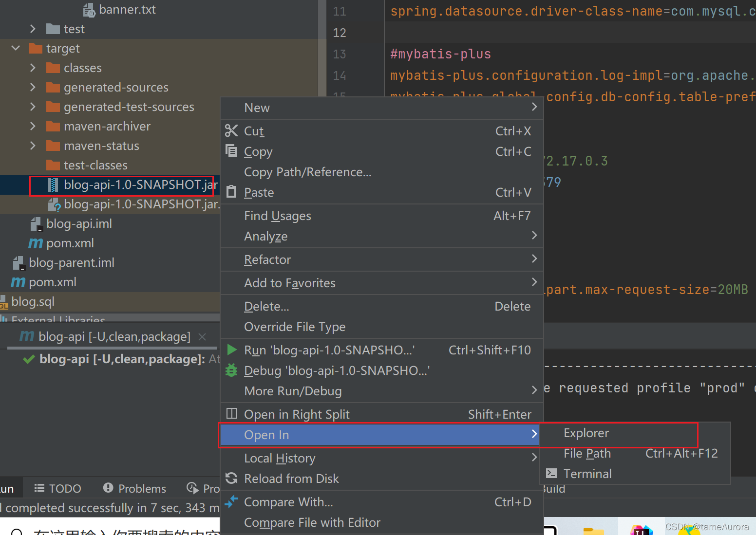The image size is (756, 535).
Task: Click the blog-api-1.0-SNAPSHOT.jar archive icon
Action: coord(53,185)
